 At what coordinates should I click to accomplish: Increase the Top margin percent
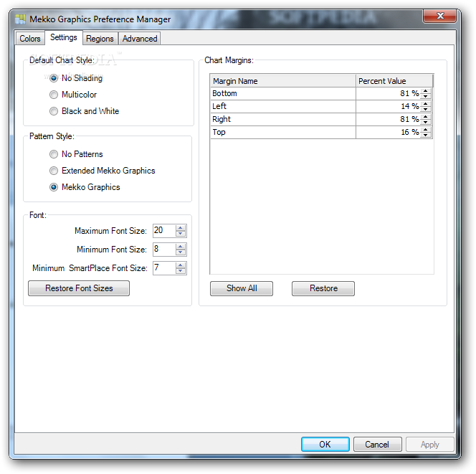click(x=426, y=130)
